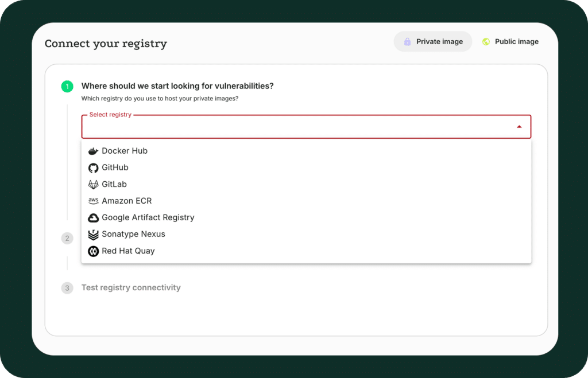
Task: Pick the Sonatype Nexus option
Action: point(306,234)
